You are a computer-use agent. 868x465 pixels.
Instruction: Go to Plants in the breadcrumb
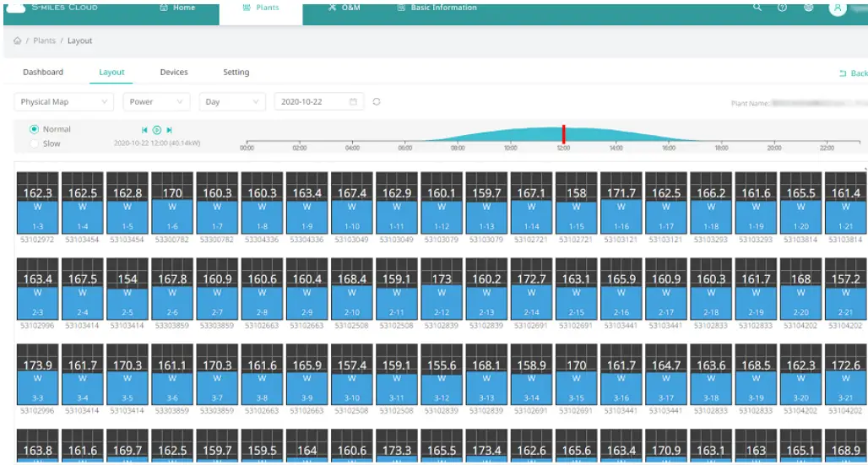44,41
